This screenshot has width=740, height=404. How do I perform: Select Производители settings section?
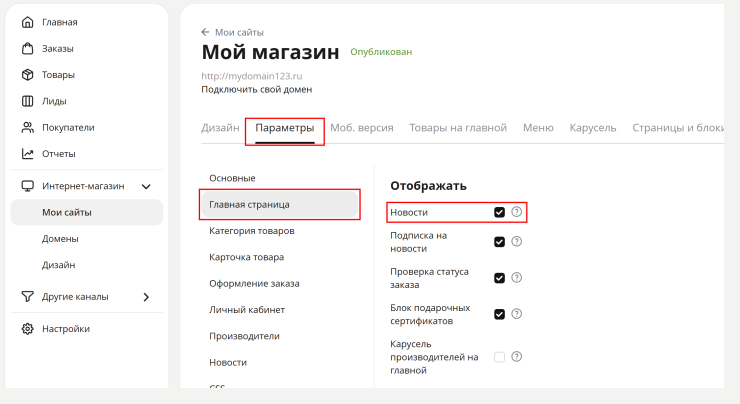pos(244,336)
